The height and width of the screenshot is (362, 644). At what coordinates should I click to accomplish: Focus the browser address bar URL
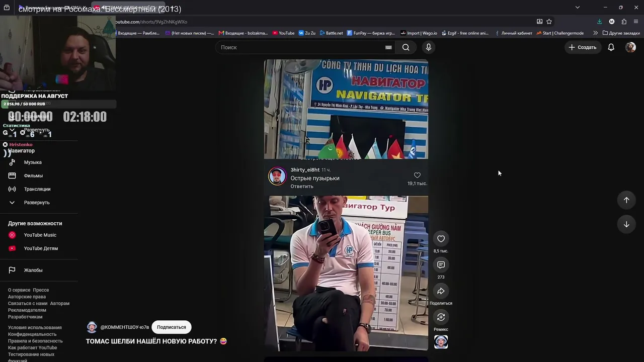point(322,22)
